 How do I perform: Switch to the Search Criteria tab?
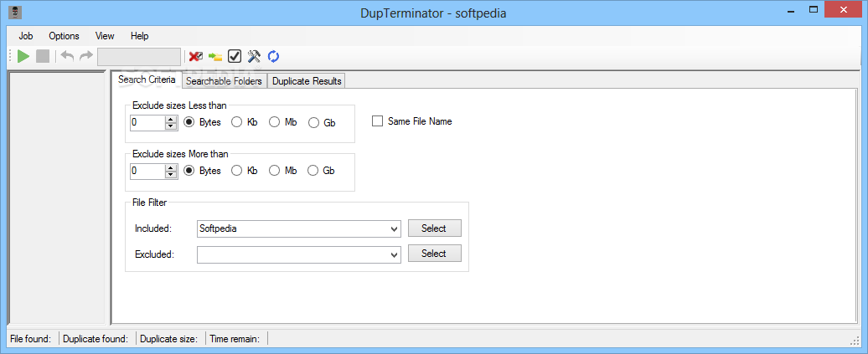[x=147, y=80]
